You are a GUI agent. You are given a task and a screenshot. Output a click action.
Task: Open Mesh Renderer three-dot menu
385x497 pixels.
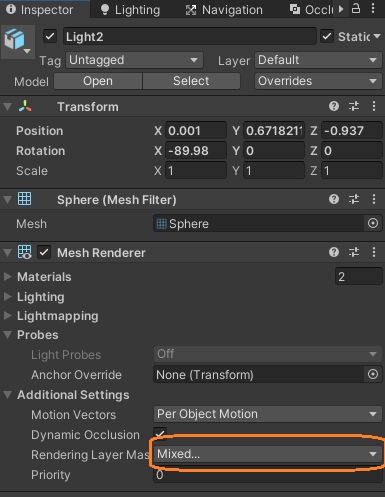[x=374, y=252]
